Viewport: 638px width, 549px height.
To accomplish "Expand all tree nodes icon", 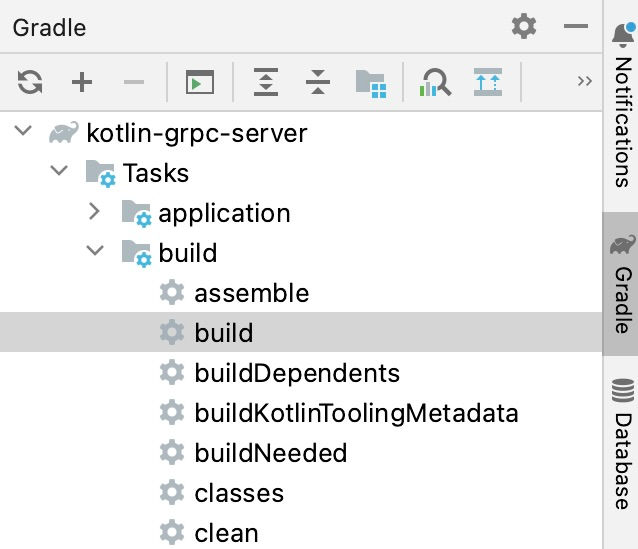I will click(266, 82).
